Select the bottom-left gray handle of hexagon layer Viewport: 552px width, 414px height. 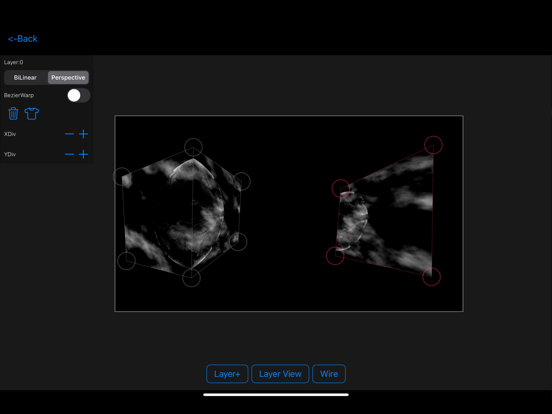click(x=126, y=261)
